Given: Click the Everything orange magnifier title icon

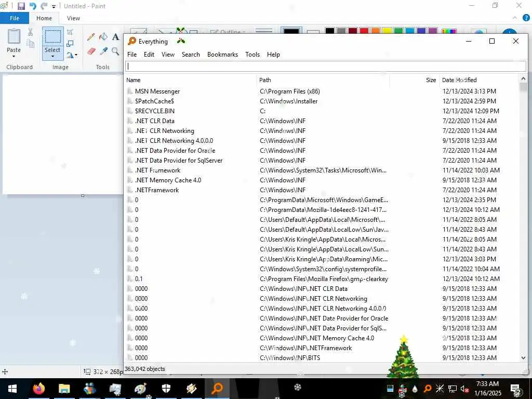Looking at the screenshot, I should (132, 41).
